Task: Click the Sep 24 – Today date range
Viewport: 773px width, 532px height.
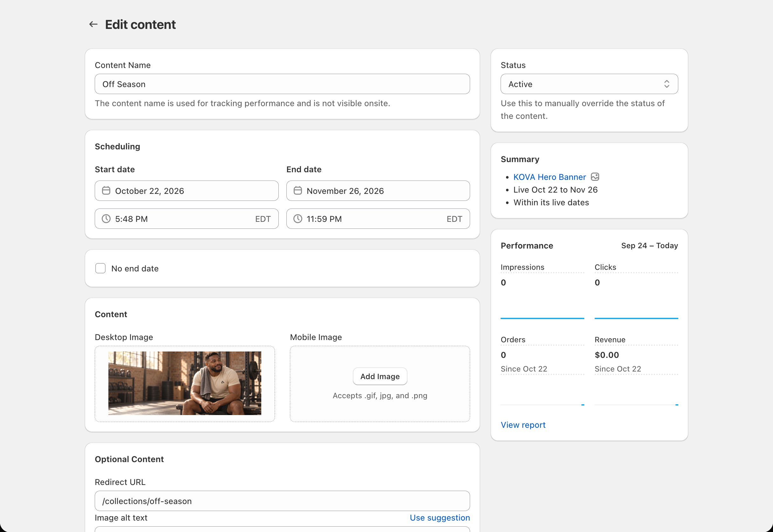Action: tap(649, 246)
